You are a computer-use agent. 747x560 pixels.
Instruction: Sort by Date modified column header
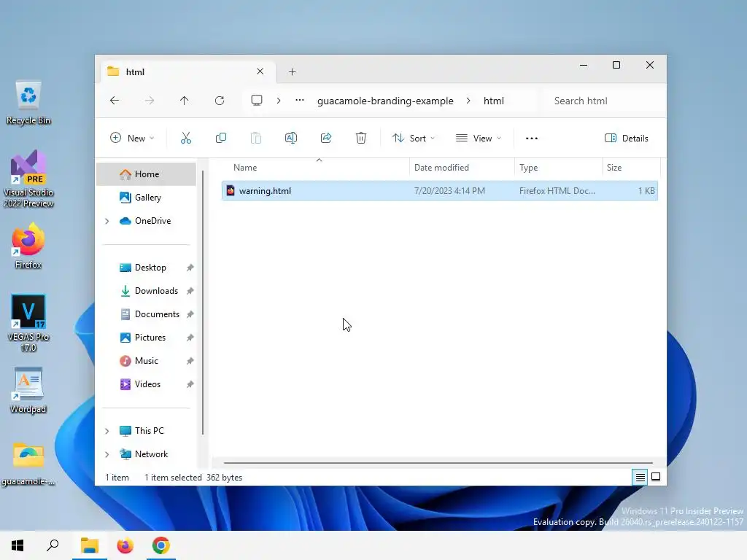tap(462, 168)
